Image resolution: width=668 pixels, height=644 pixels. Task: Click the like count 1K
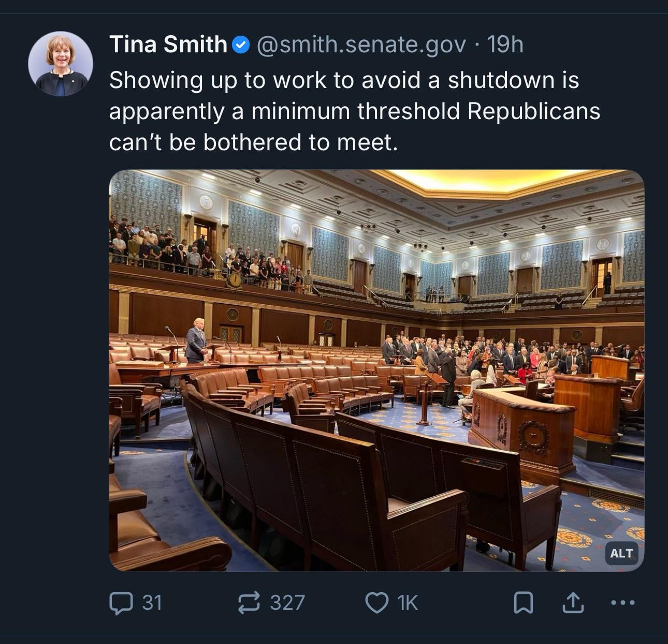(x=408, y=603)
